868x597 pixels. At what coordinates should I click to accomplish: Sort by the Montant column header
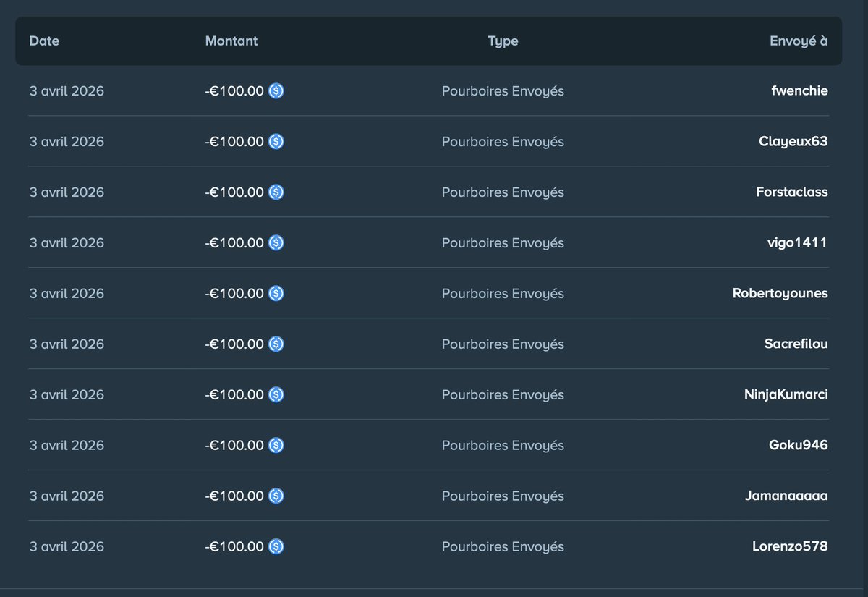tap(231, 41)
